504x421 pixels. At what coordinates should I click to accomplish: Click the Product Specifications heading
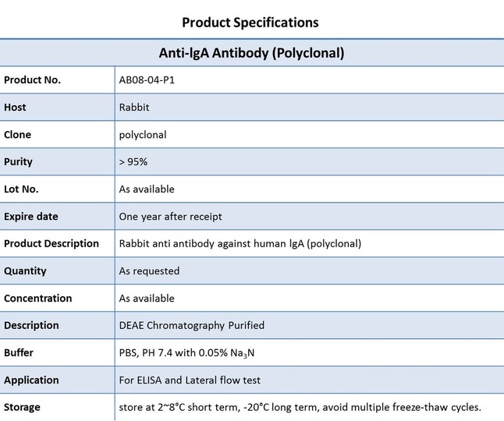(250, 23)
